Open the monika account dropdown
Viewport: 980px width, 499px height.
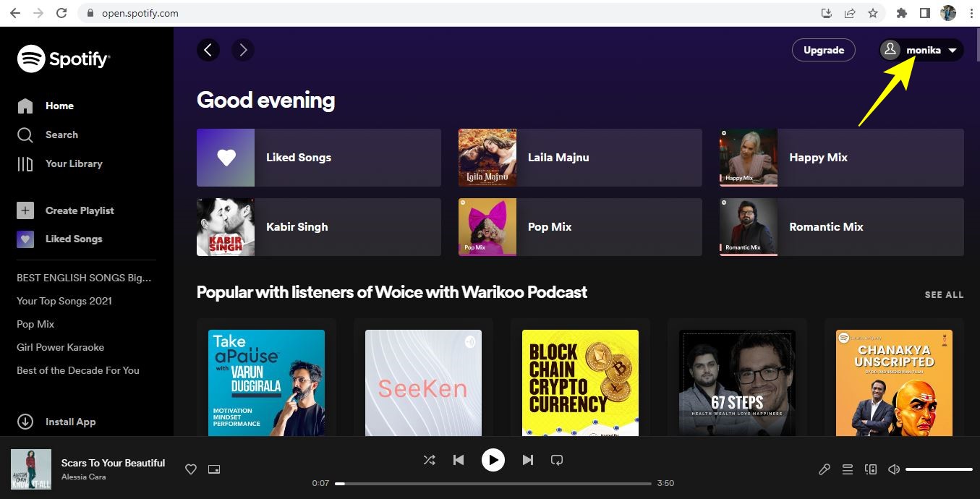click(x=920, y=50)
